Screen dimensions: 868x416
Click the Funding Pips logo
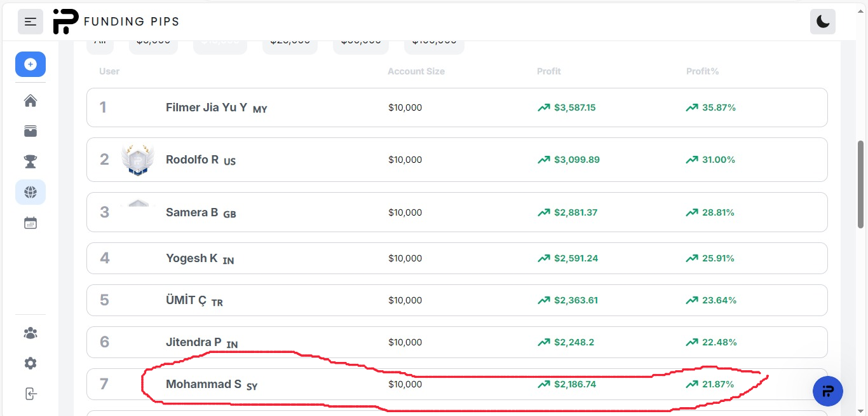pos(116,22)
